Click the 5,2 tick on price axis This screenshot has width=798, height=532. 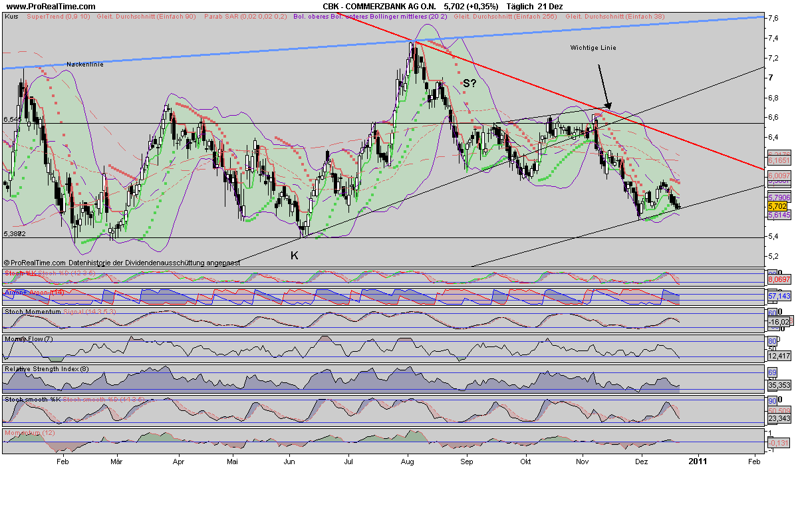[773, 256]
